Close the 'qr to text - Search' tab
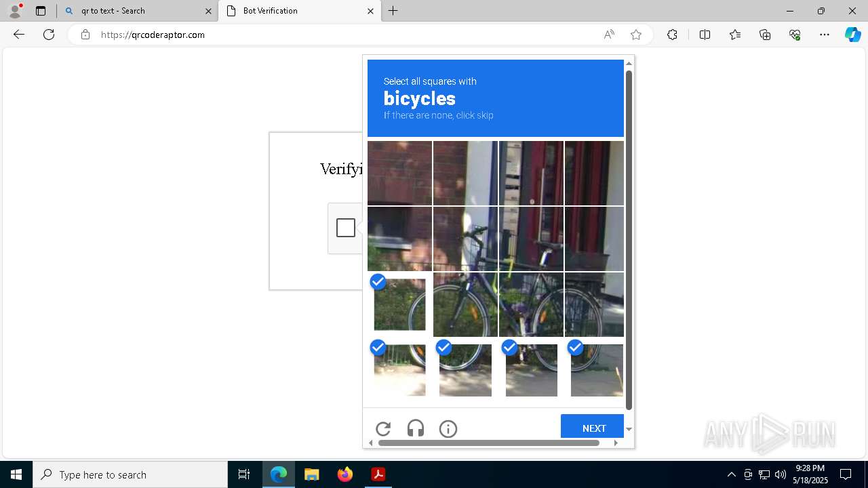Viewport: 868px width, 488px height. tap(208, 11)
